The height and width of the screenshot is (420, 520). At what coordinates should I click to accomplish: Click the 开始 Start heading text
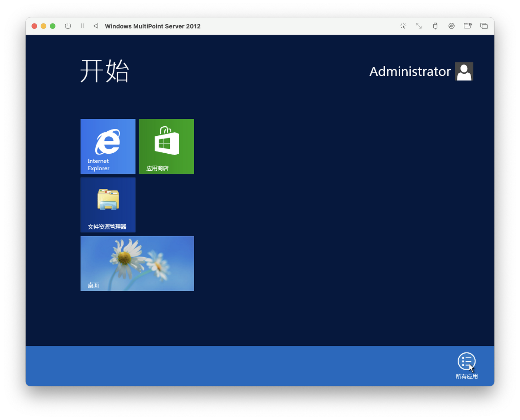(104, 71)
